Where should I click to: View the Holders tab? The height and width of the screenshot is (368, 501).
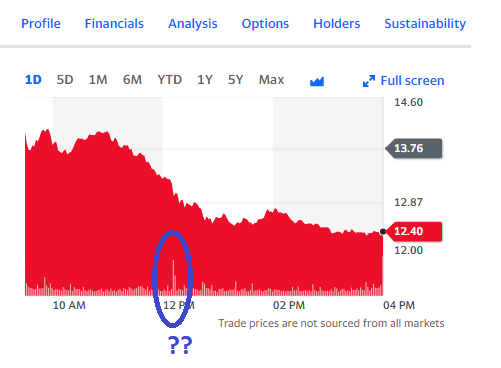coord(337,24)
